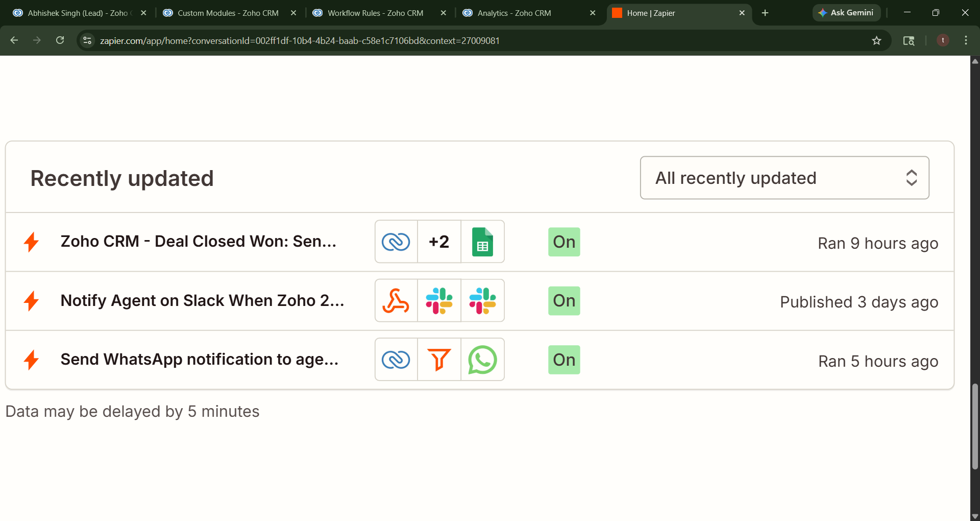
Task: Click the Filter icon in WhatsApp notification Zap
Action: [x=439, y=360]
